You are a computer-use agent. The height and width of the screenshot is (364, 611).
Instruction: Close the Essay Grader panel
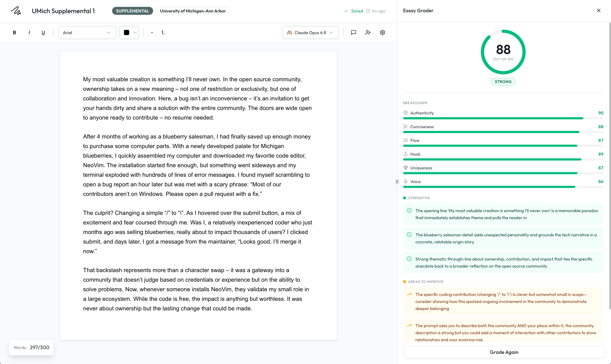[599, 10]
